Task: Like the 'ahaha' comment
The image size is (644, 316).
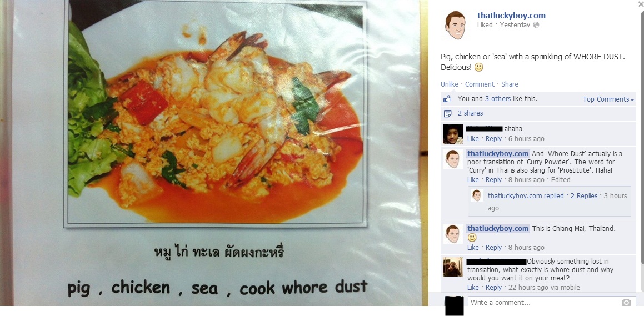Action: point(473,139)
